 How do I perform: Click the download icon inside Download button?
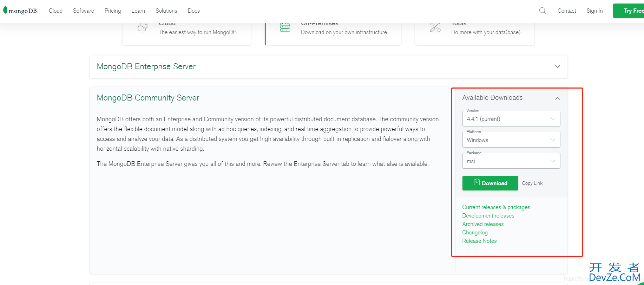click(477, 182)
